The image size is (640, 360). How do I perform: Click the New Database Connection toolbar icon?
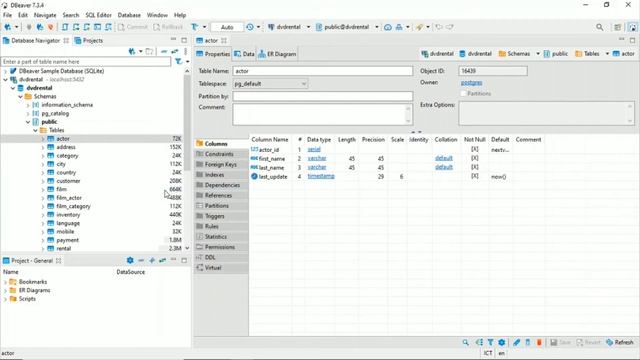coord(8,27)
